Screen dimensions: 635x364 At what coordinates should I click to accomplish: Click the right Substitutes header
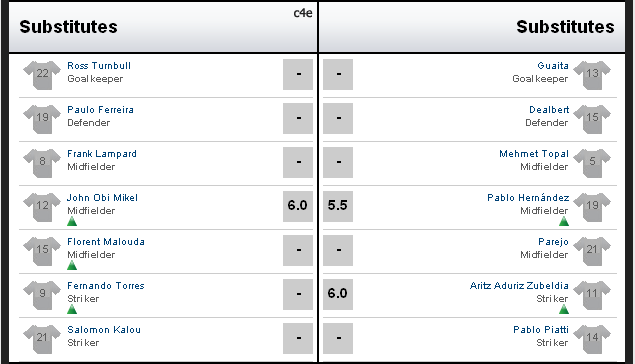point(565,27)
